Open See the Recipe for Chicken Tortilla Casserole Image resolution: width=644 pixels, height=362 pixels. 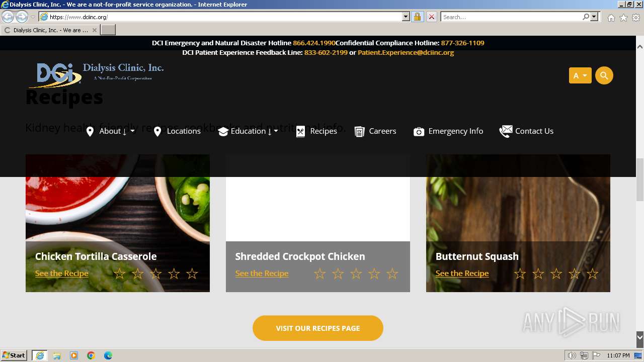tap(62, 274)
